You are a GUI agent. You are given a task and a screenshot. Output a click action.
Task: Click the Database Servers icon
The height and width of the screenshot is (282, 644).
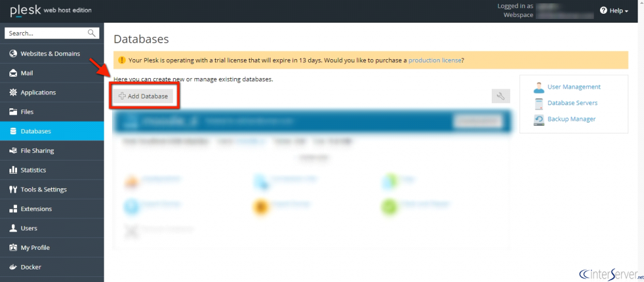(x=538, y=104)
